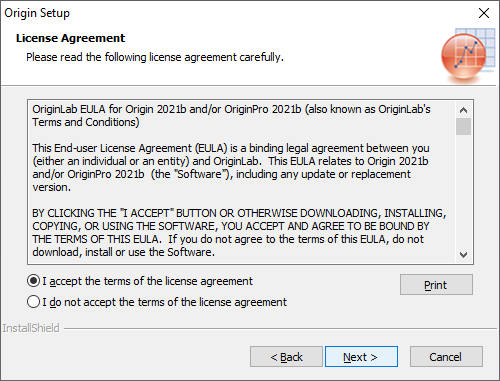Click the empty scrollbar track below the thumb
The width and height of the screenshot is (500, 381).
click(x=463, y=191)
